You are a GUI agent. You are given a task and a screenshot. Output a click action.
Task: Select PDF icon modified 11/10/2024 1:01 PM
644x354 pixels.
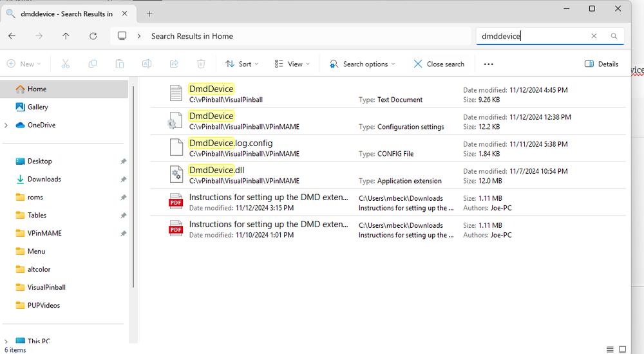pyautogui.click(x=176, y=228)
